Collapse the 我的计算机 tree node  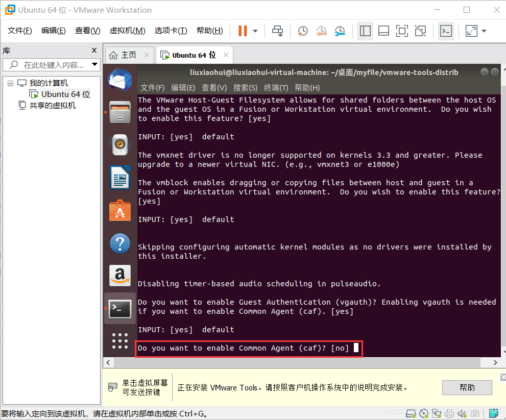[11, 83]
